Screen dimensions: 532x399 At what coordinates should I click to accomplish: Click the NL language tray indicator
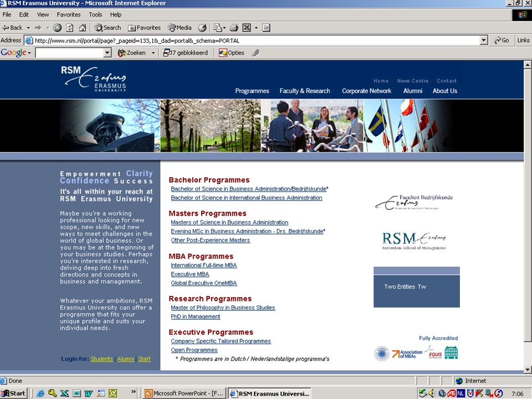(461, 393)
